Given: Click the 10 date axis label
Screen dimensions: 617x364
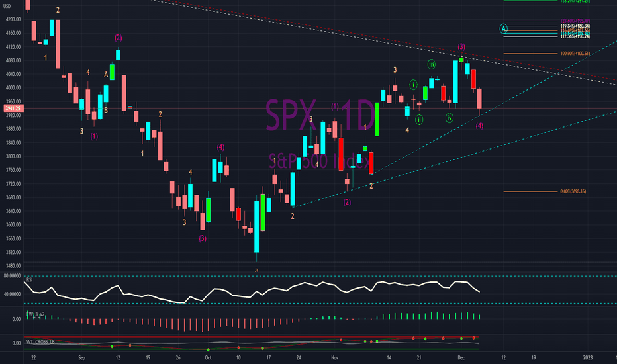Looking at the screenshot, I should coord(238,357).
